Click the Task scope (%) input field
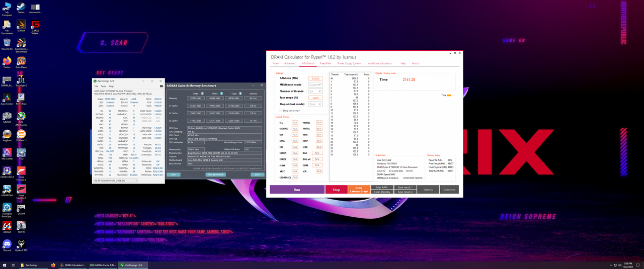Image resolution: width=644 pixels, height=269 pixels. click(315, 98)
